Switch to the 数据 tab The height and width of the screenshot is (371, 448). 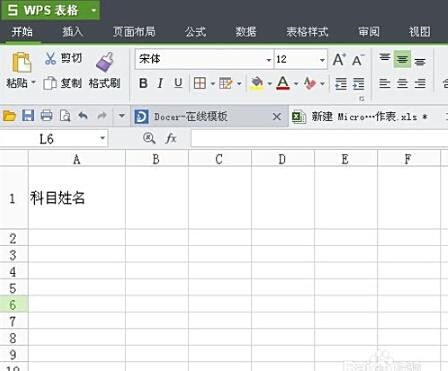click(x=246, y=32)
